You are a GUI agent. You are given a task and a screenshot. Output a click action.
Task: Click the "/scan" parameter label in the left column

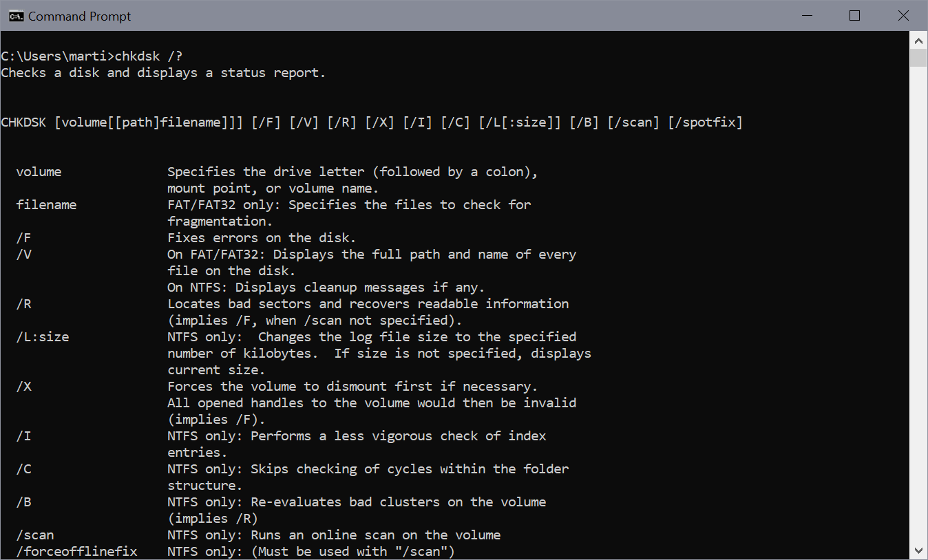pos(35,535)
